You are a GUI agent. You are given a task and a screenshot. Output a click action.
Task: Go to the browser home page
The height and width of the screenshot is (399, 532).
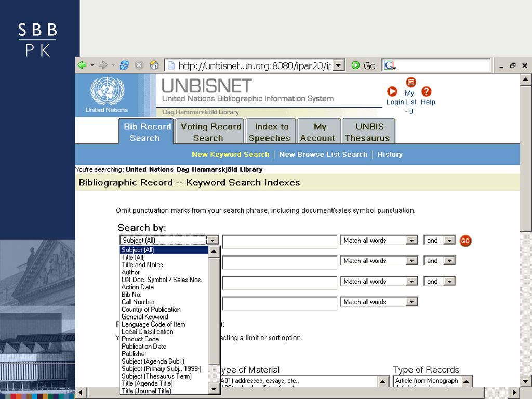(x=154, y=65)
